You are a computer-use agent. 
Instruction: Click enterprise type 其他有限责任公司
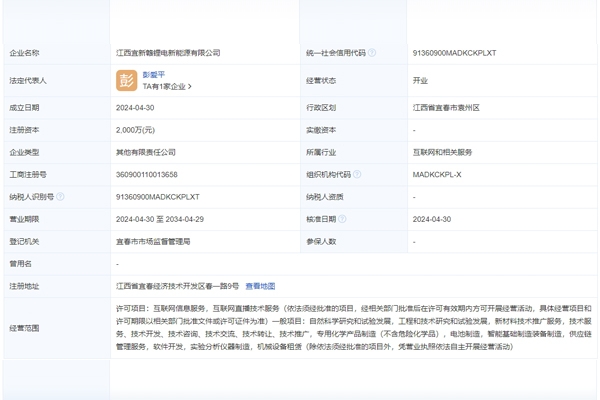(146, 153)
